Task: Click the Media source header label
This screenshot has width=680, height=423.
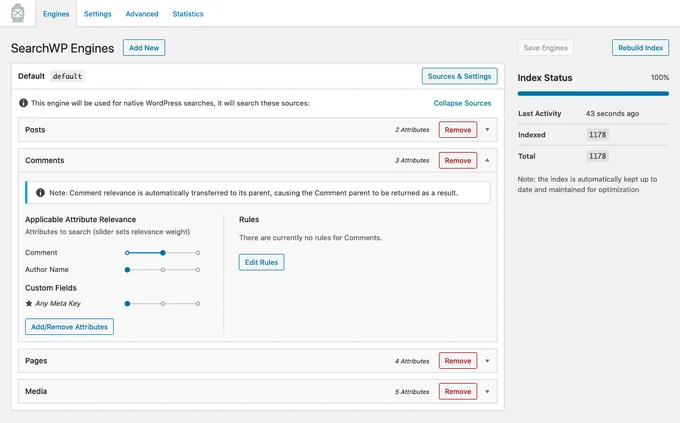Action: click(x=36, y=391)
